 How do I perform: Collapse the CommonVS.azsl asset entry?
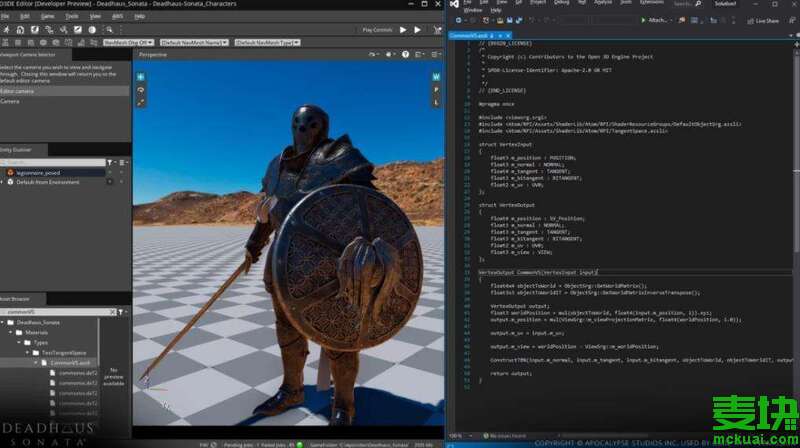(x=36, y=363)
